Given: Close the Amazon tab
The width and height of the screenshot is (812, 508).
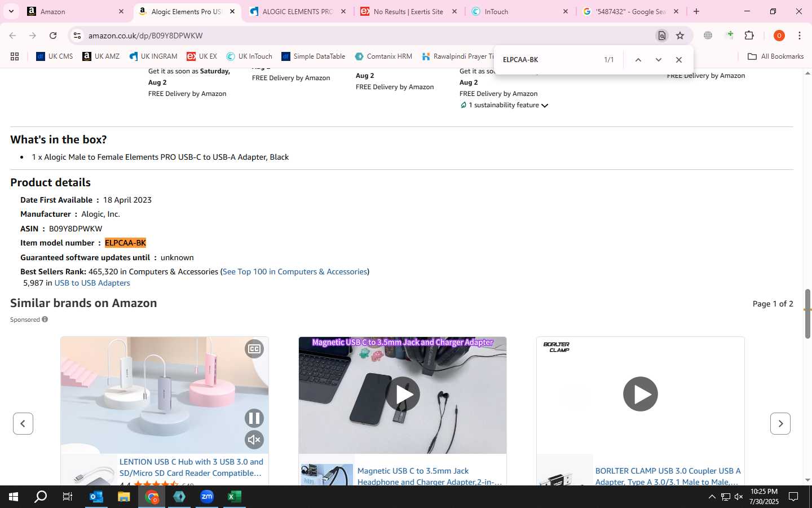Looking at the screenshot, I should tap(121, 11).
